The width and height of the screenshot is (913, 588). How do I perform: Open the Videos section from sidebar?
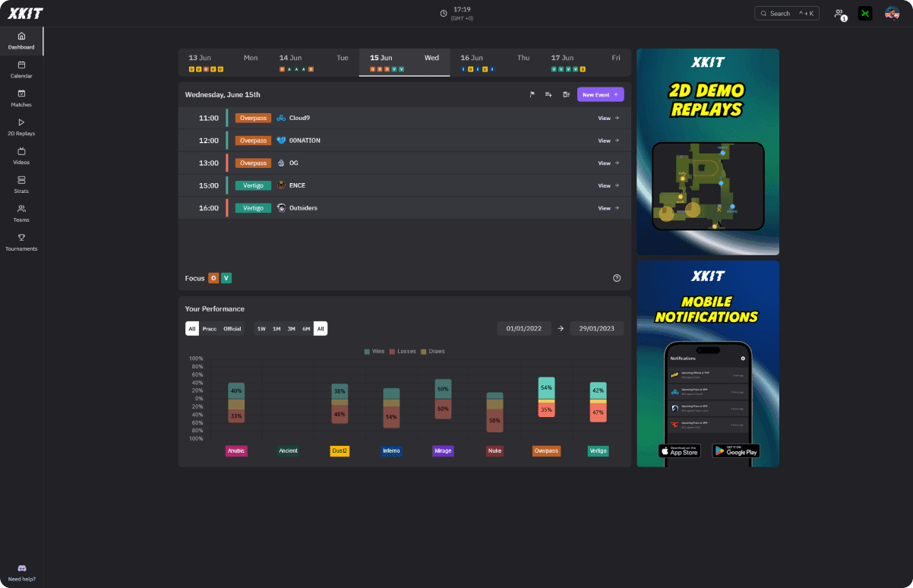pos(21,156)
